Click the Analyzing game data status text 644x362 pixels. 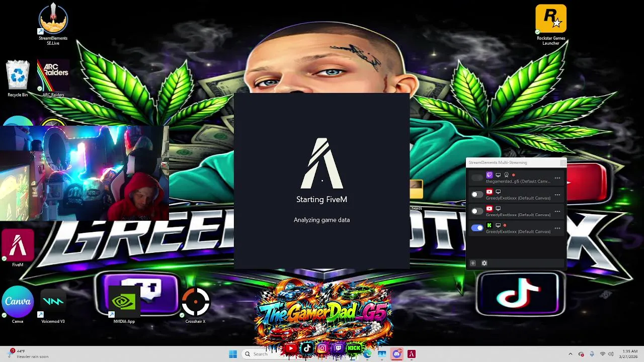click(321, 220)
